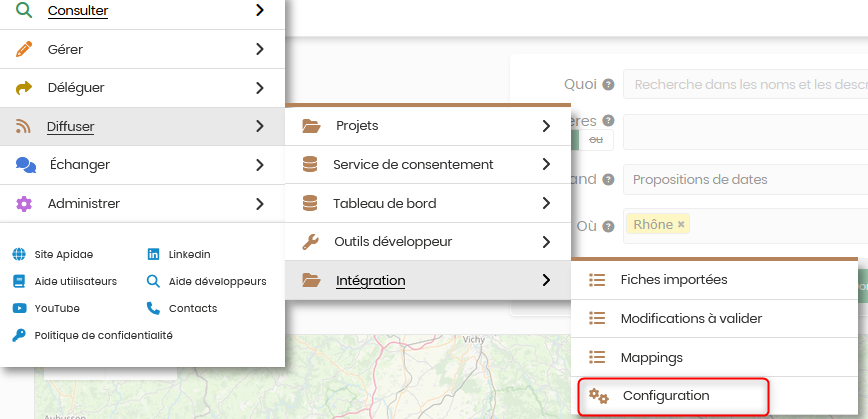Click the YouTube play icon
The width and height of the screenshot is (868, 419).
click(x=19, y=308)
